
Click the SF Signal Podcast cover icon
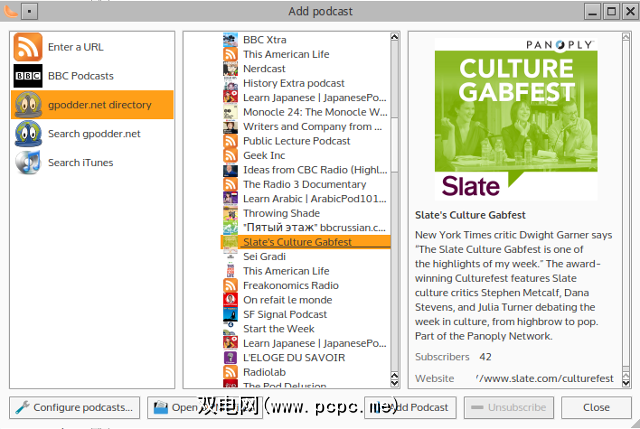230,314
